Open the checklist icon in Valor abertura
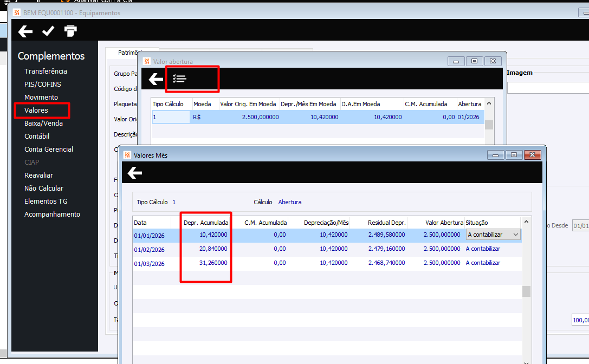 click(179, 79)
